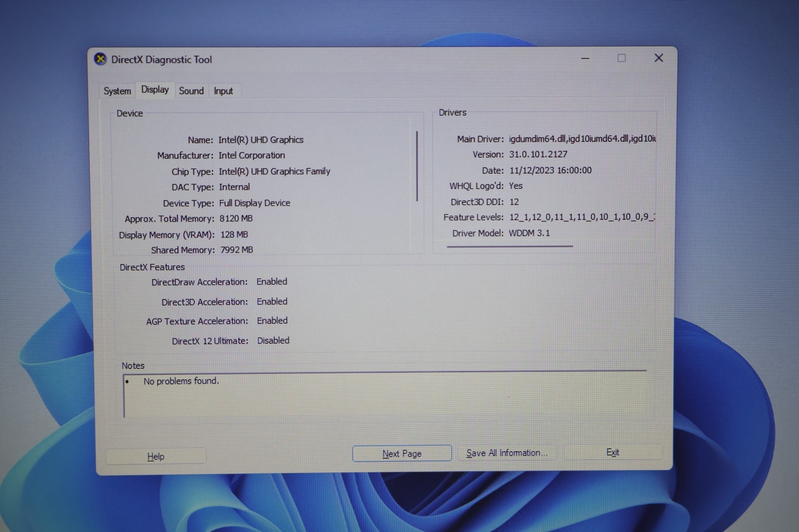
Task: Click 'Intel(R) UHD Graphics Family' chip type
Action: 275,171
